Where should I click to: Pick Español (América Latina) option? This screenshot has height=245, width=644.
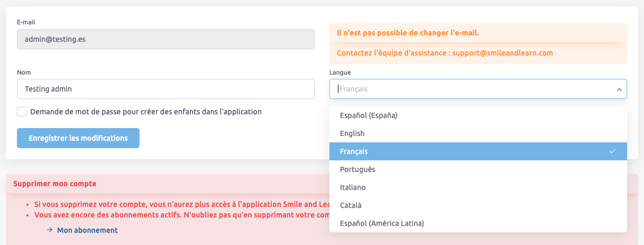point(382,223)
